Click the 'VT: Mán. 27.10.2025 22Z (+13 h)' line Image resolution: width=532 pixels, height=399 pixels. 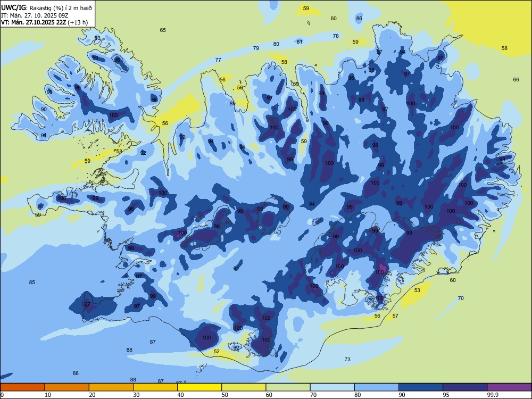click(45, 22)
